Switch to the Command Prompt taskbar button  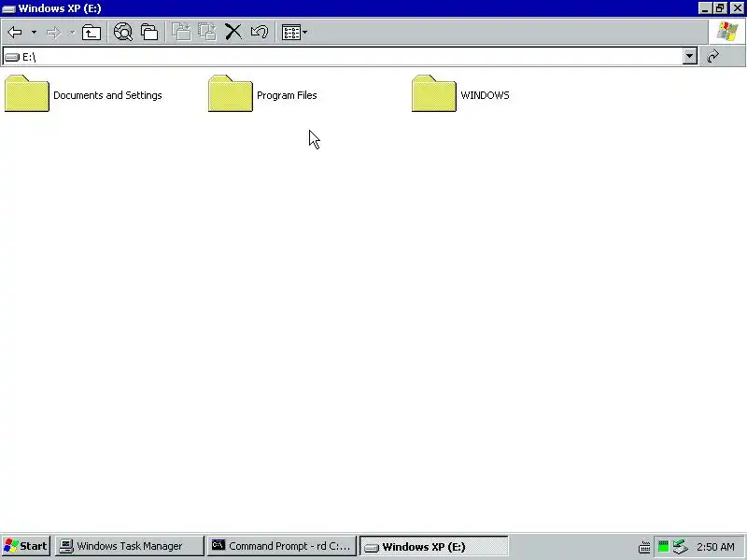click(282, 546)
